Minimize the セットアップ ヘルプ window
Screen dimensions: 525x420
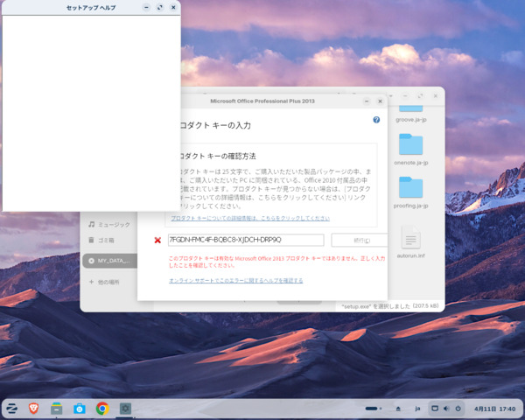point(146,7)
